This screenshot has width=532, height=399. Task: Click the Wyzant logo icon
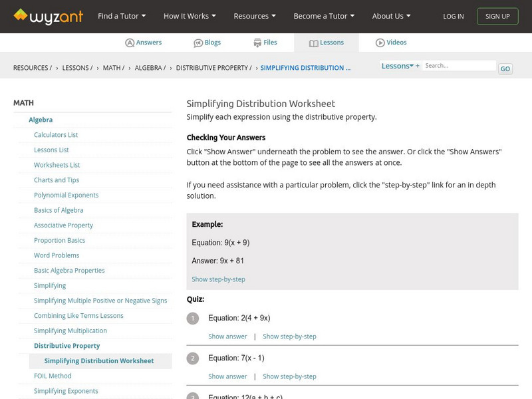(x=21, y=15)
